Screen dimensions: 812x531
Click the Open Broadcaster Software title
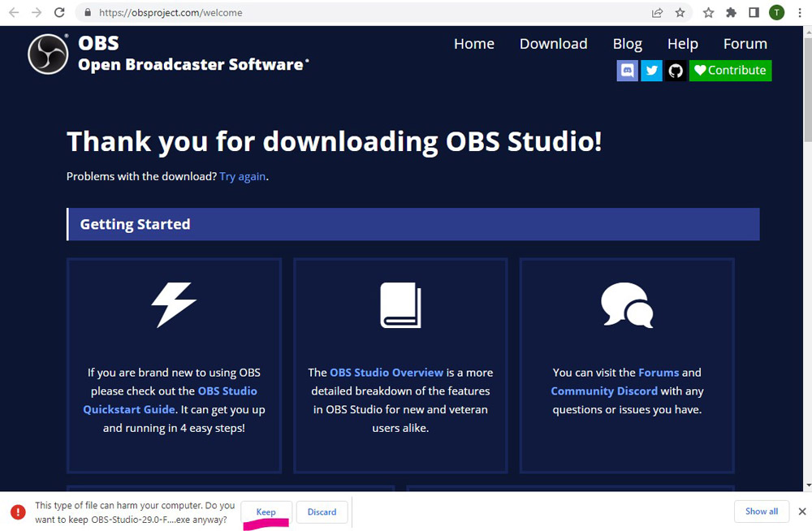[192, 65]
